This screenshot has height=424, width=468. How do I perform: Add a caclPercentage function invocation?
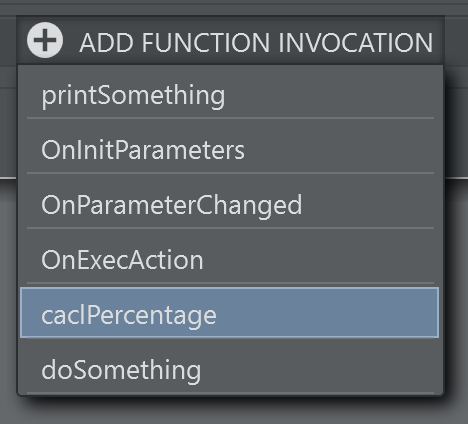229,313
